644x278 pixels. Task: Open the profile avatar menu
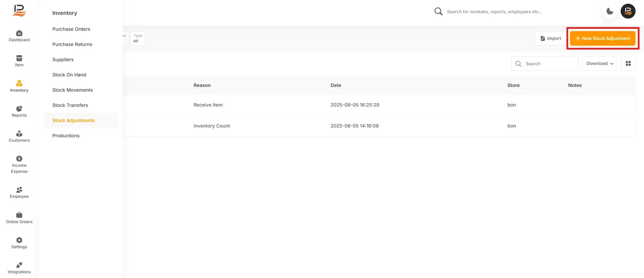[628, 11]
